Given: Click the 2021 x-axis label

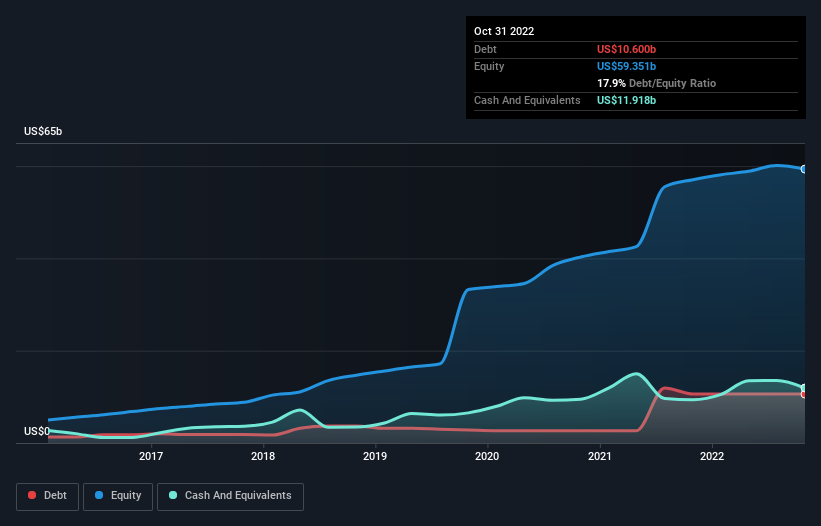Looking at the screenshot, I should (x=600, y=456).
